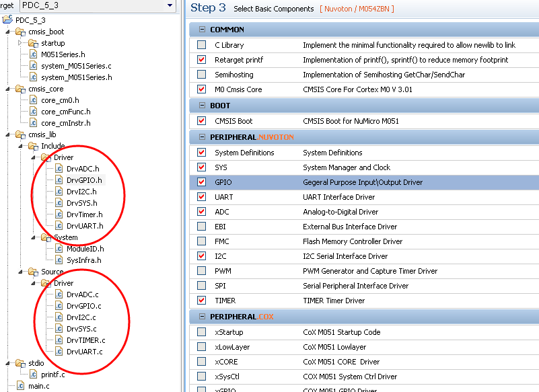Collapse the cmsis_core tree node
539x392 pixels.
click(7, 89)
